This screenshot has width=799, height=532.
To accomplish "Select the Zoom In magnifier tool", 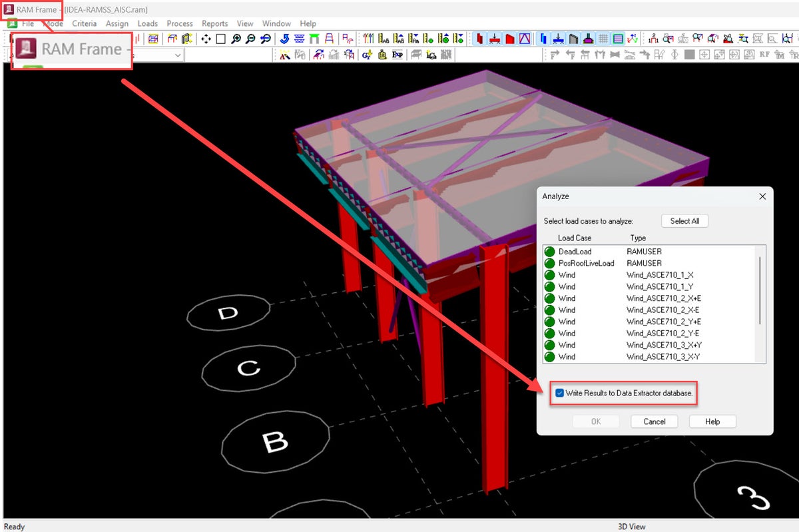I will click(x=236, y=39).
